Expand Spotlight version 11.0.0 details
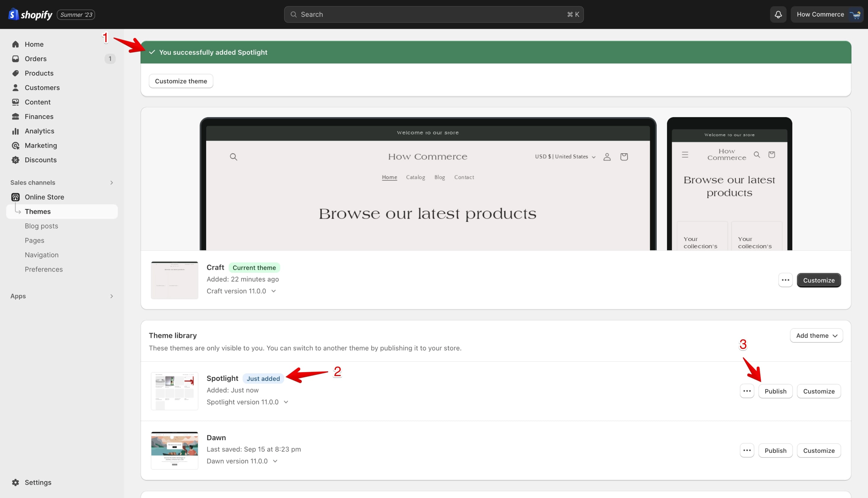868x498 pixels. pos(286,402)
